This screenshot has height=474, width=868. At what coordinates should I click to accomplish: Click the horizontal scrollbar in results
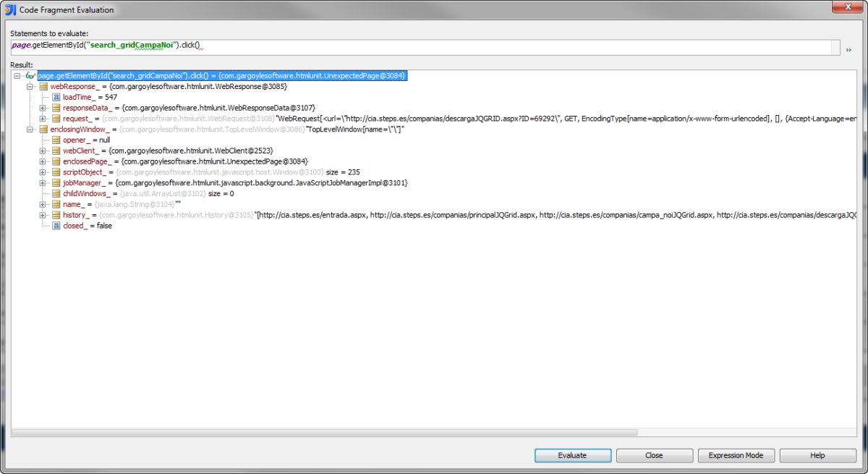point(325,432)
